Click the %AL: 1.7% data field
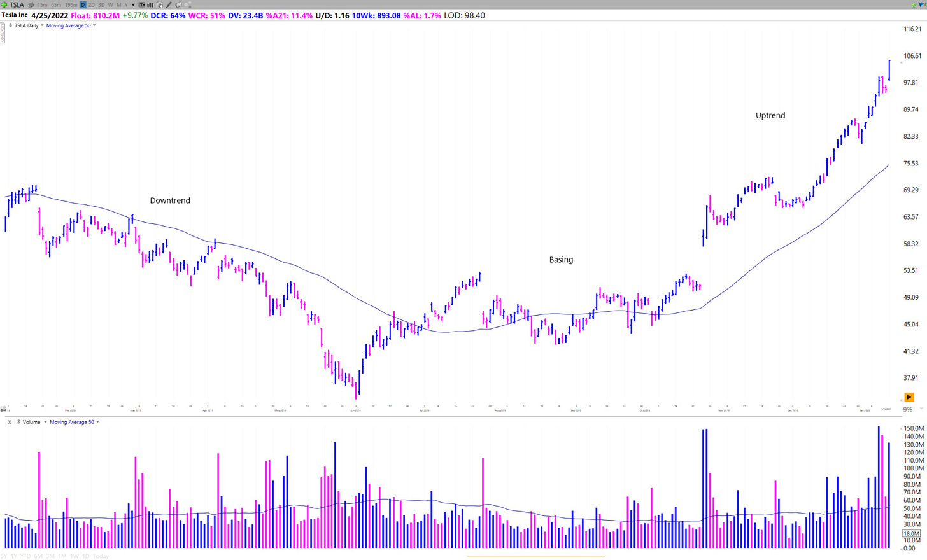 tap(422, 15)
